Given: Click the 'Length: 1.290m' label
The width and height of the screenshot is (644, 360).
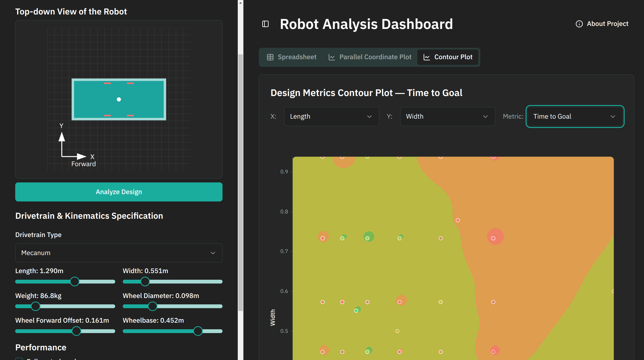Looking at the screenshot, I should click(x=39, y=271).
